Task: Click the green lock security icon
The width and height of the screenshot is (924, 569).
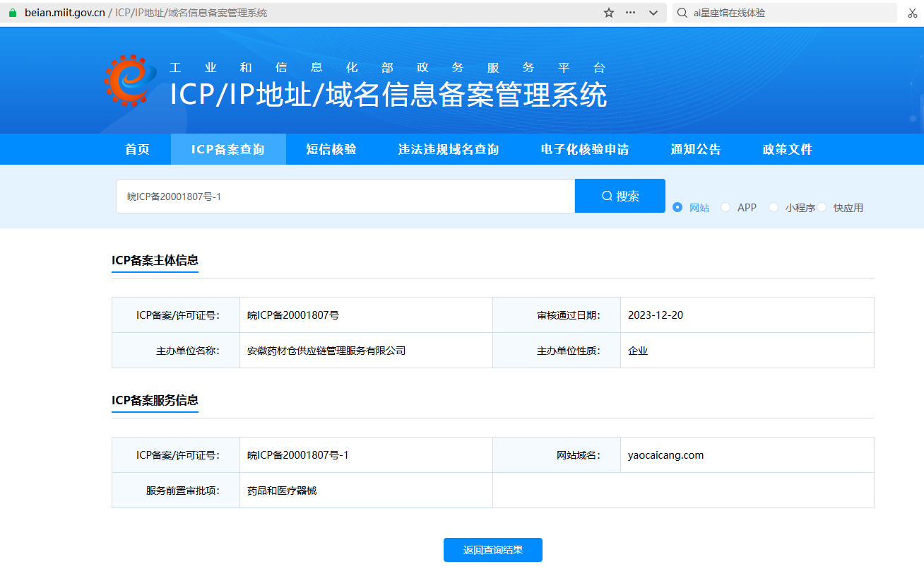Action: [12, 13]
